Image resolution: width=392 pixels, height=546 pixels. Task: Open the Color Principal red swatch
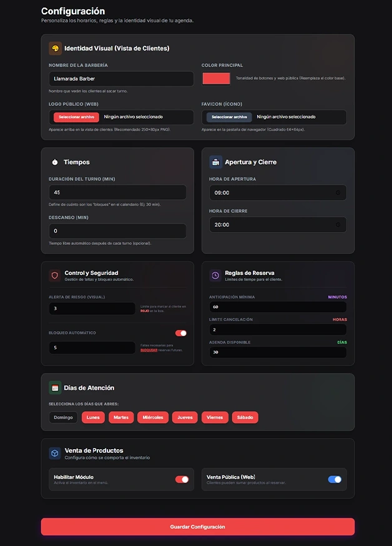[216, 79]
